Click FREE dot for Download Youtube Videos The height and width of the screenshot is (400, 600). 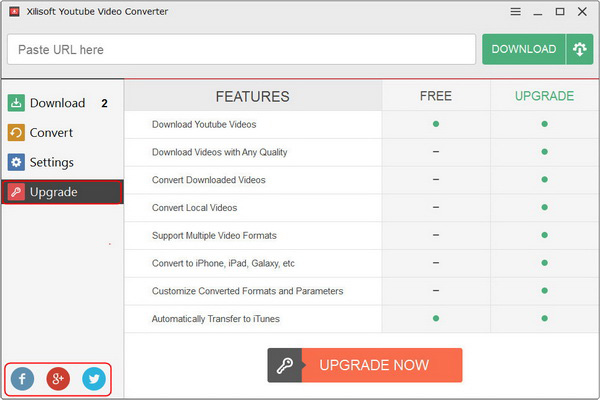click(436, 124)
